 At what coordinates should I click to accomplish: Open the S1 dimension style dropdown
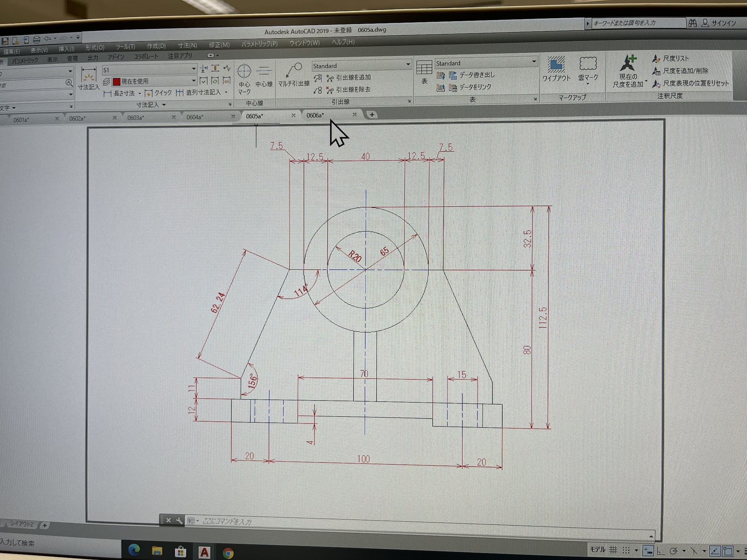(x=194, y=69)
